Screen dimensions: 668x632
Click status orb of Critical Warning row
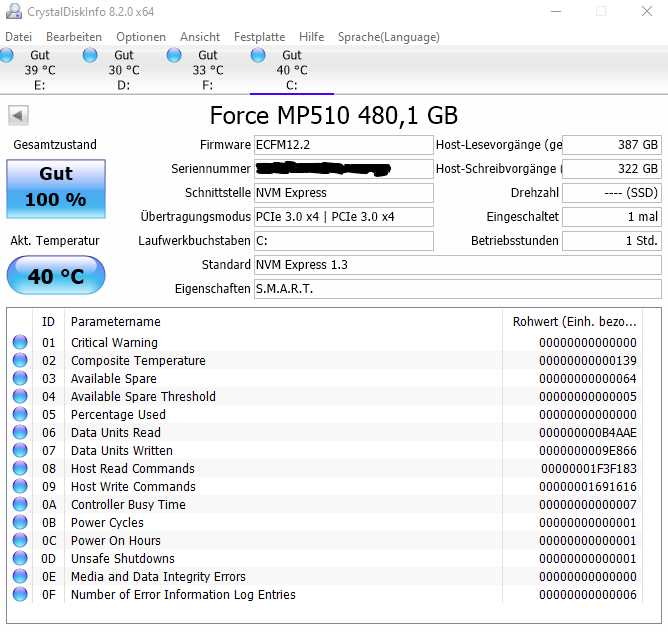pyautogui.click(x=20, y=342)
